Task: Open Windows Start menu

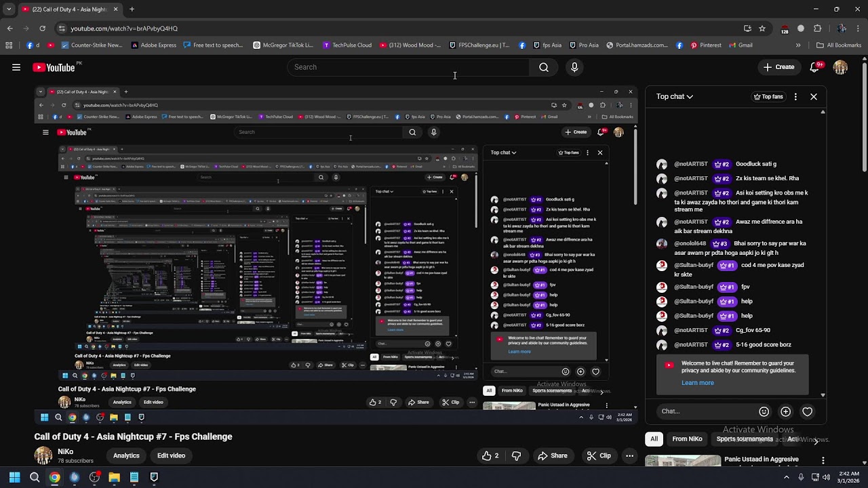Action: click(x=14, y=477)
